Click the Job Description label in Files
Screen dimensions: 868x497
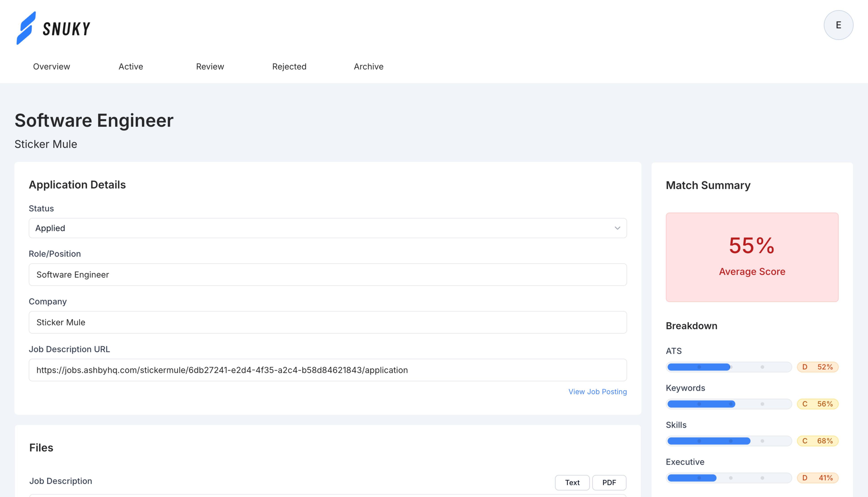pos(60,481)
